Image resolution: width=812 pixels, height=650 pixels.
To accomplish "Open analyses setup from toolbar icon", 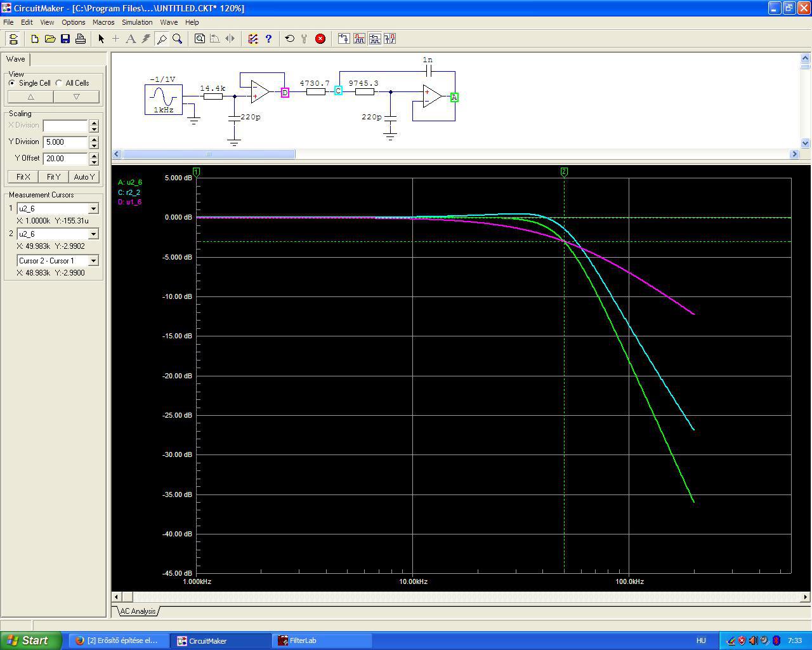I will (x=253, y=39).
